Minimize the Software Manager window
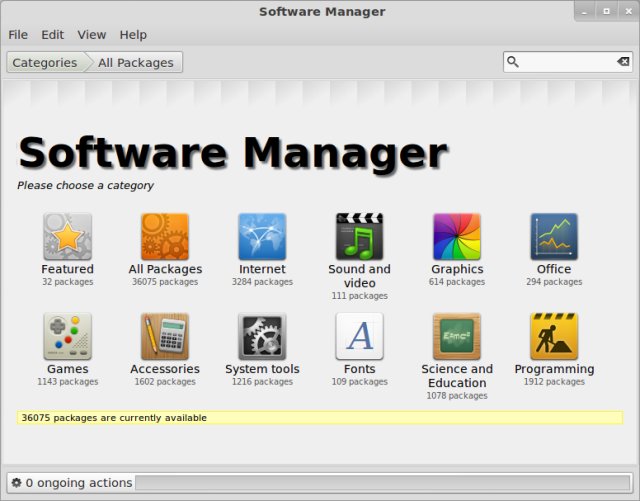 [584, 12]
